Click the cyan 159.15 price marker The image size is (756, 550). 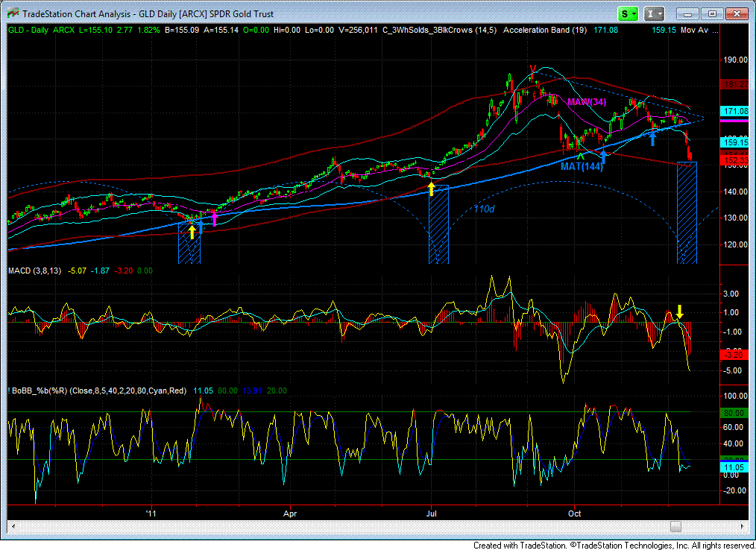click(736, 142)
